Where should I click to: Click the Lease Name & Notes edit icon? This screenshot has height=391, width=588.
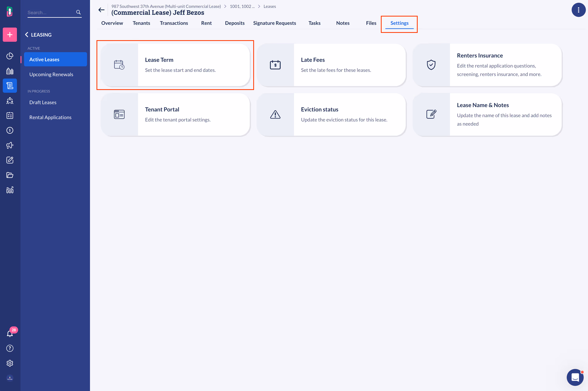pyautogui.click(x=431, y=114)
